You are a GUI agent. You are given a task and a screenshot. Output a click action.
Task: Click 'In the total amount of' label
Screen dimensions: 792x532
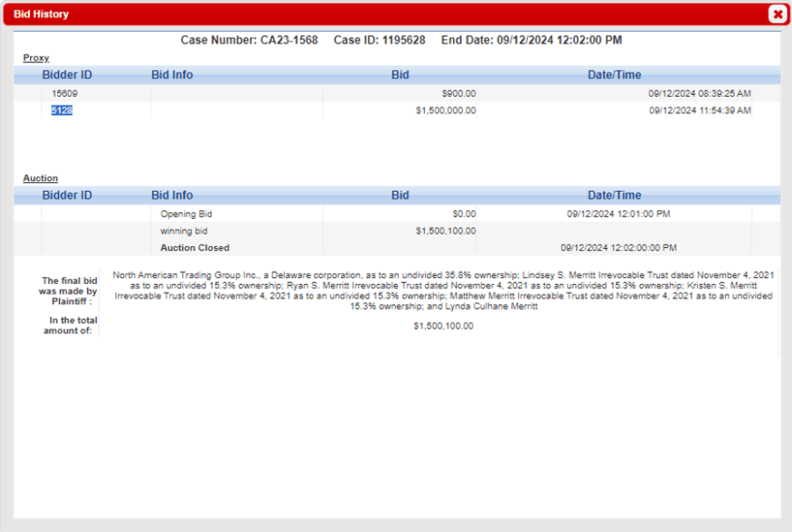click(70, 325)
